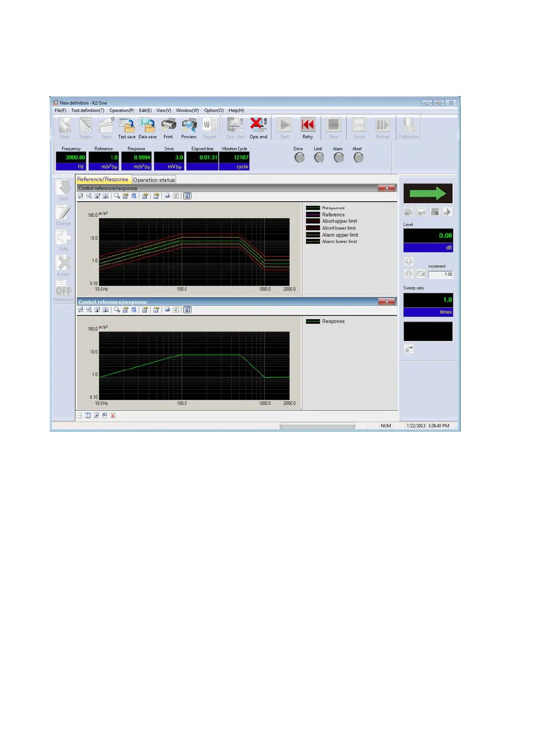
Task: Click the zoom magnifier in upper graph toolbar
Action: (x=117, y=196)
